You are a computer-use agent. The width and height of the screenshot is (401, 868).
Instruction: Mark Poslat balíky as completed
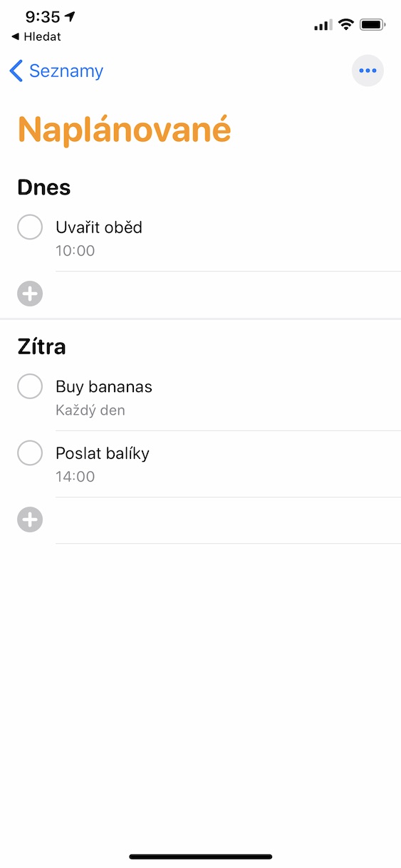(x=30, y=453)
